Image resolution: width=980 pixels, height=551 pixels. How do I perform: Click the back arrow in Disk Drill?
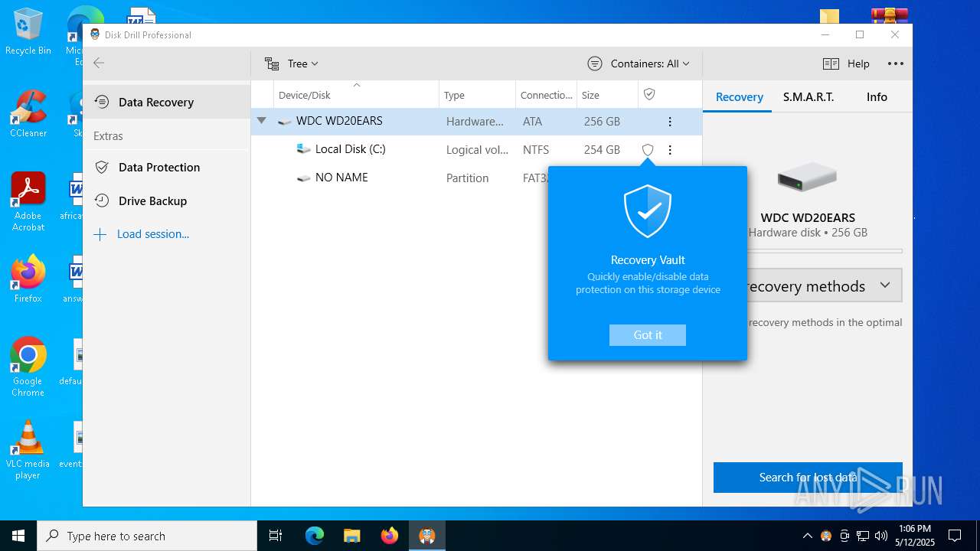coord(99,64)
